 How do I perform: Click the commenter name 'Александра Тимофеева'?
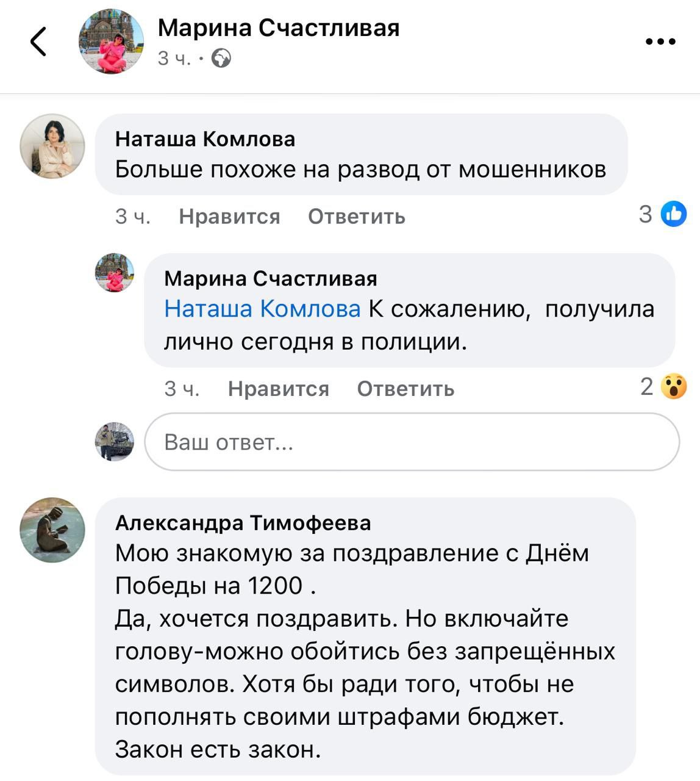pos(243,523)
